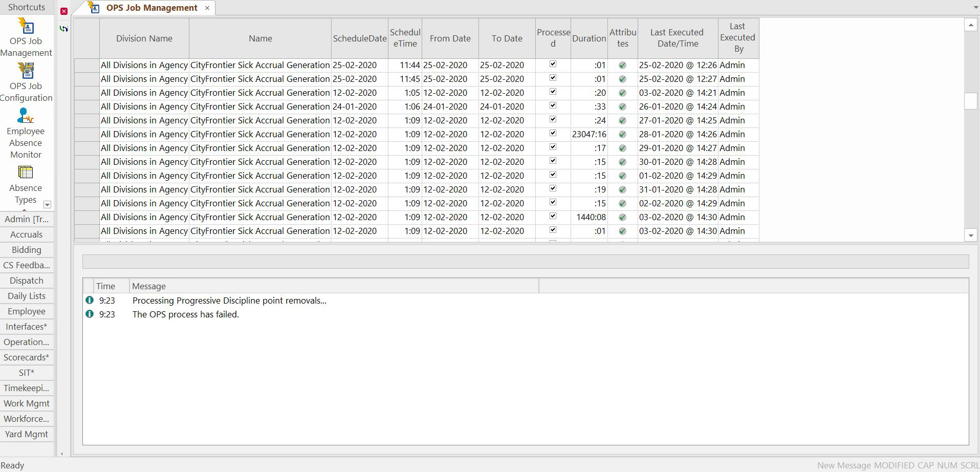Open the Work Mgmt section in the sidebar

coord(26,403)
